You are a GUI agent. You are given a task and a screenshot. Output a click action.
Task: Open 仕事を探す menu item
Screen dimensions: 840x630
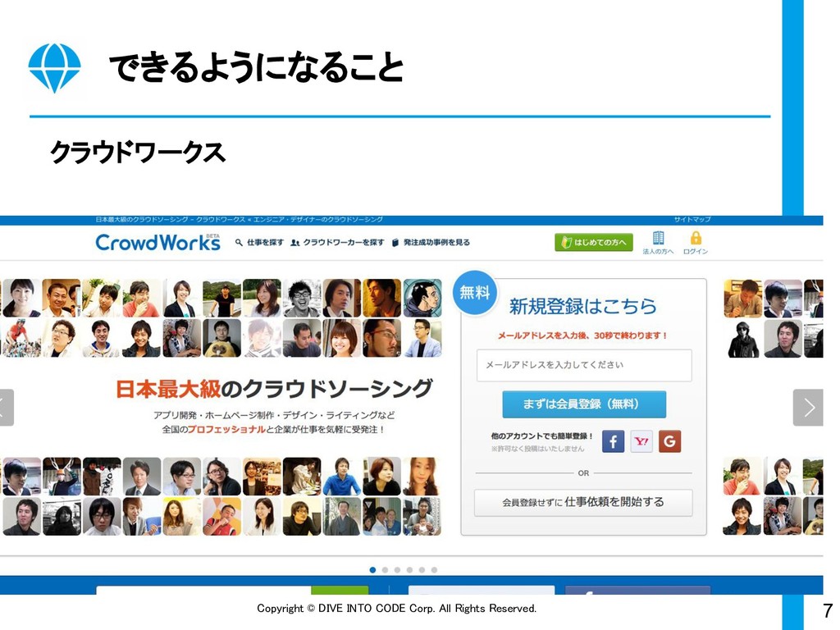pos(265,243)
